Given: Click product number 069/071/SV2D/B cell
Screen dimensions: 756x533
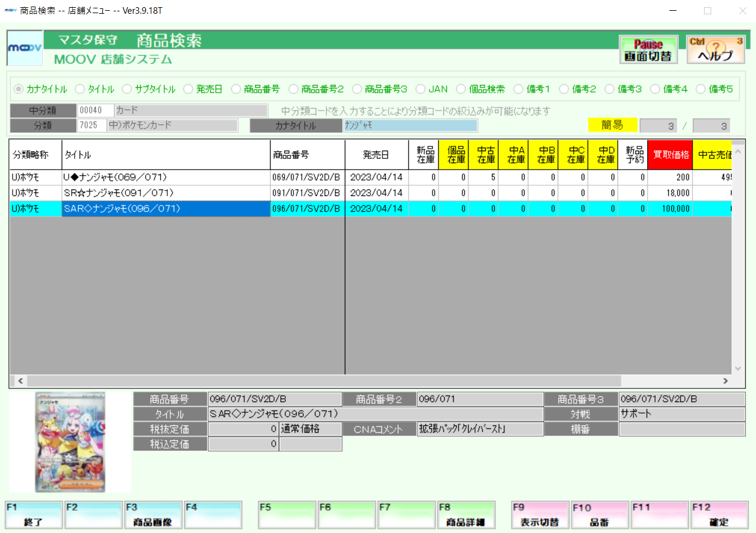Looking at the screenshot, I should click(x=308, y=177).
